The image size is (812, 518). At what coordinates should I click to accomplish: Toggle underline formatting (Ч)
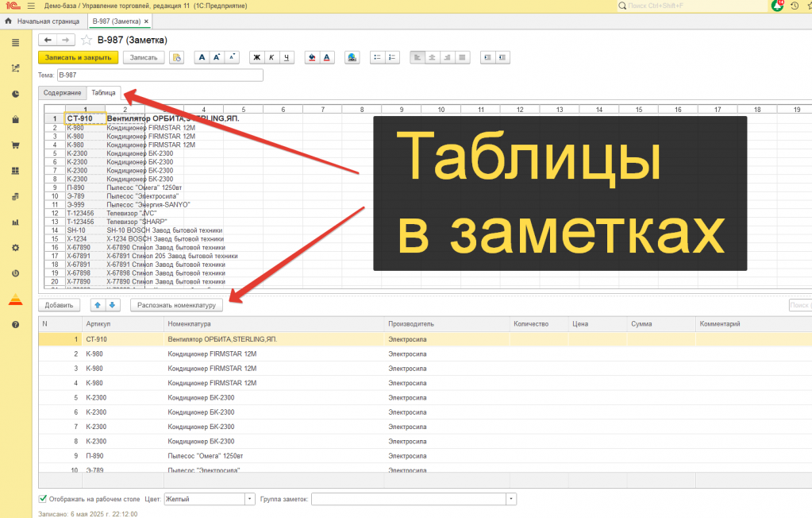pos(287,57)
